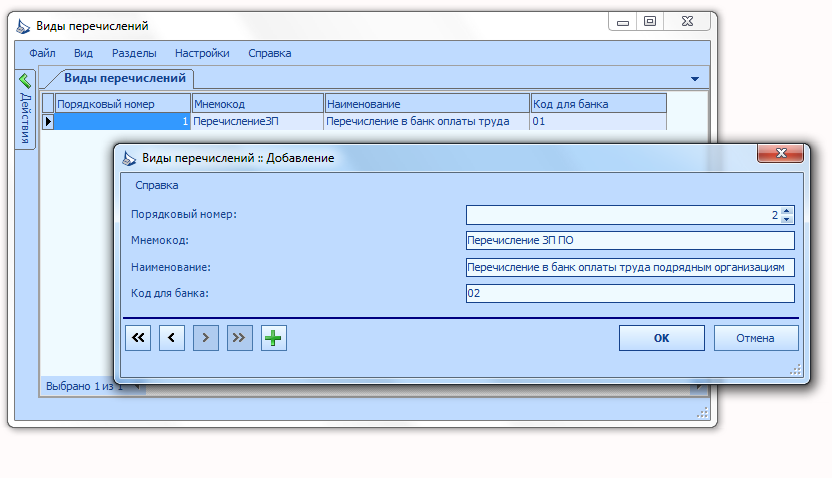Click the Код для банка column header
This screenshot has height=478, width=832.
click(x=599, y=104)
